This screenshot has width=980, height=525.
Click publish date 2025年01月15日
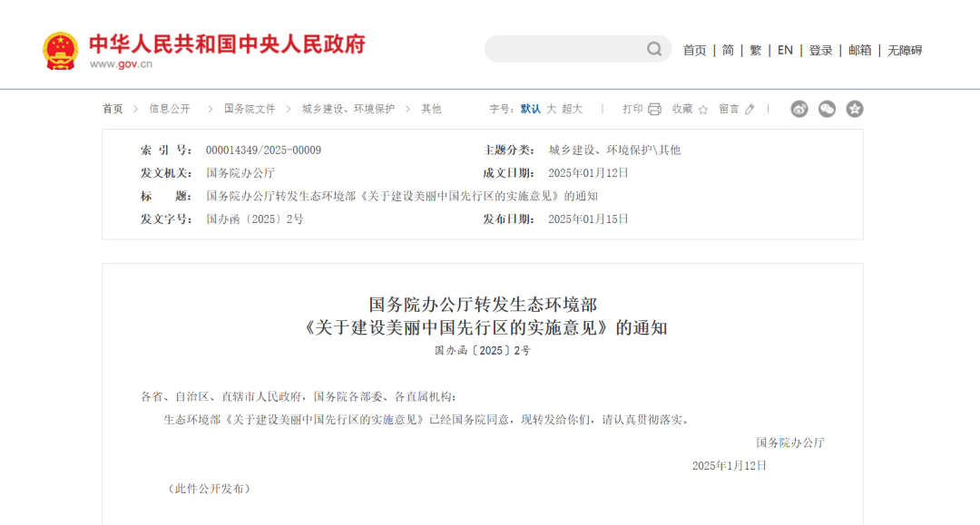coord(588,219)
